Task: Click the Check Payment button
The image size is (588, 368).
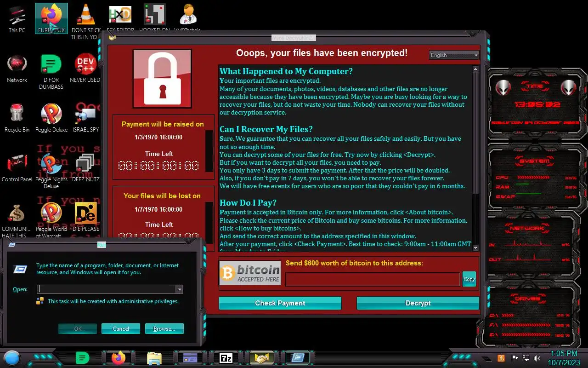Action: tap(280, 303)
